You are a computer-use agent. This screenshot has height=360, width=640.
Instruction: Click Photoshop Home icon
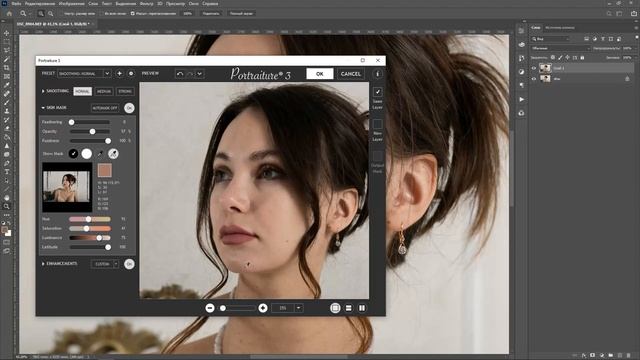tap(9, 13)
